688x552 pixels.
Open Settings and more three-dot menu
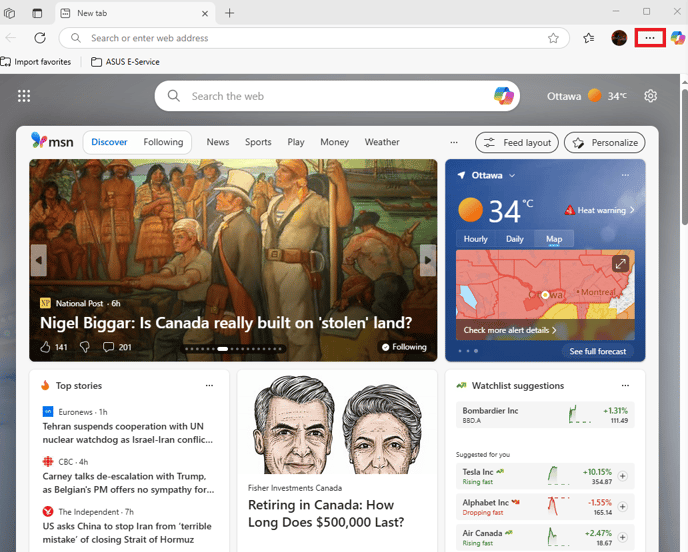650,38
